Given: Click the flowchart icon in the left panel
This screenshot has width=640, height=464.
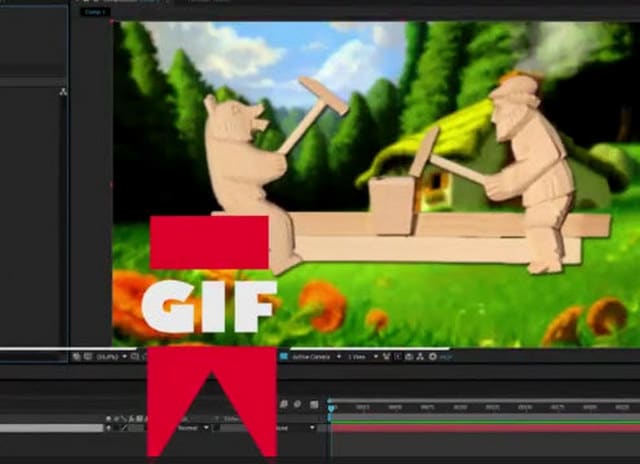Looking at the screenshot, I should coord(63,92).
